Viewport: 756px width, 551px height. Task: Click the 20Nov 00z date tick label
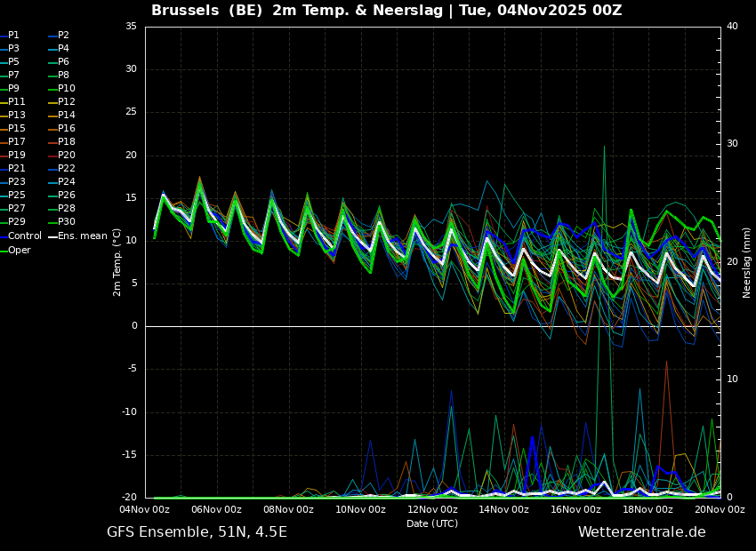pos(720,509)
